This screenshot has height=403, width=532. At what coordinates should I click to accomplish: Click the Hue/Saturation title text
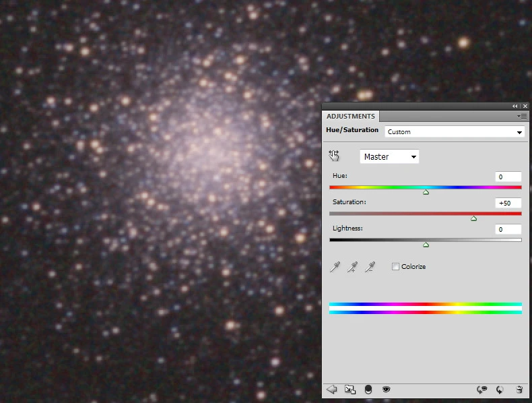pos(352,130)
